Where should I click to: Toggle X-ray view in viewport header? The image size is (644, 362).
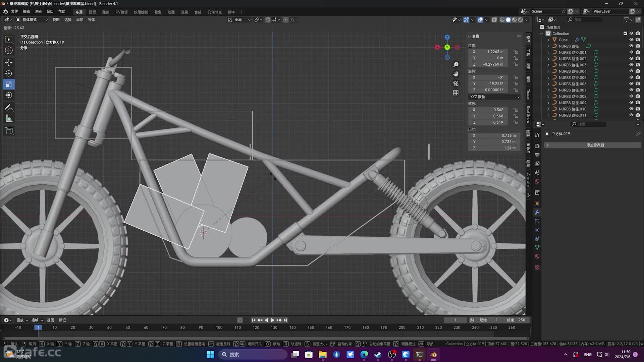(494, 20)
